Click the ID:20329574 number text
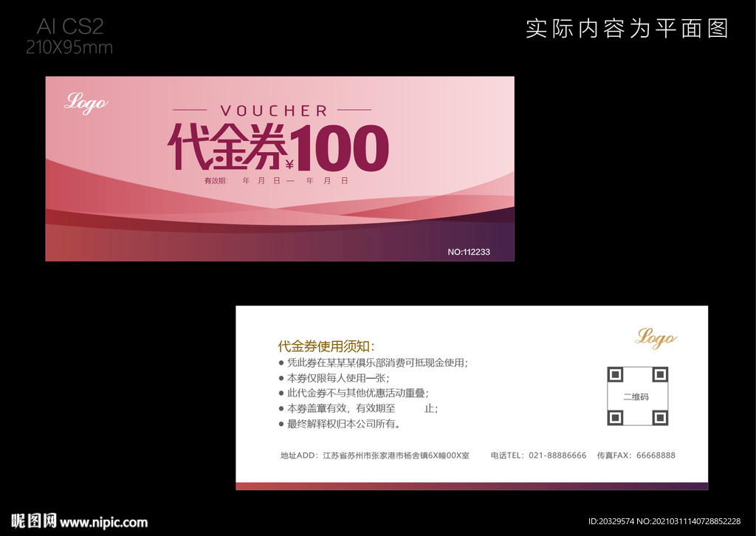756x536 pixels. tap(611, 521)
